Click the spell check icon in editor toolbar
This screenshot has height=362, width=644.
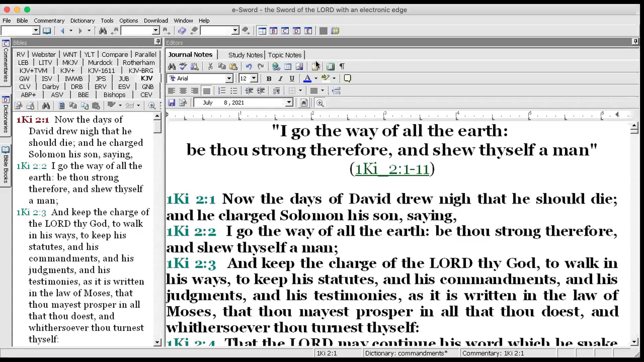click(x=183, y=66)
